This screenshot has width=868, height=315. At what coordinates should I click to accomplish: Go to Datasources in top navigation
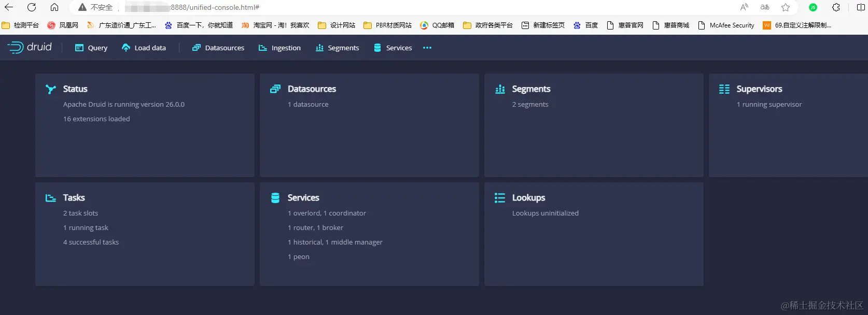(218, 48)
